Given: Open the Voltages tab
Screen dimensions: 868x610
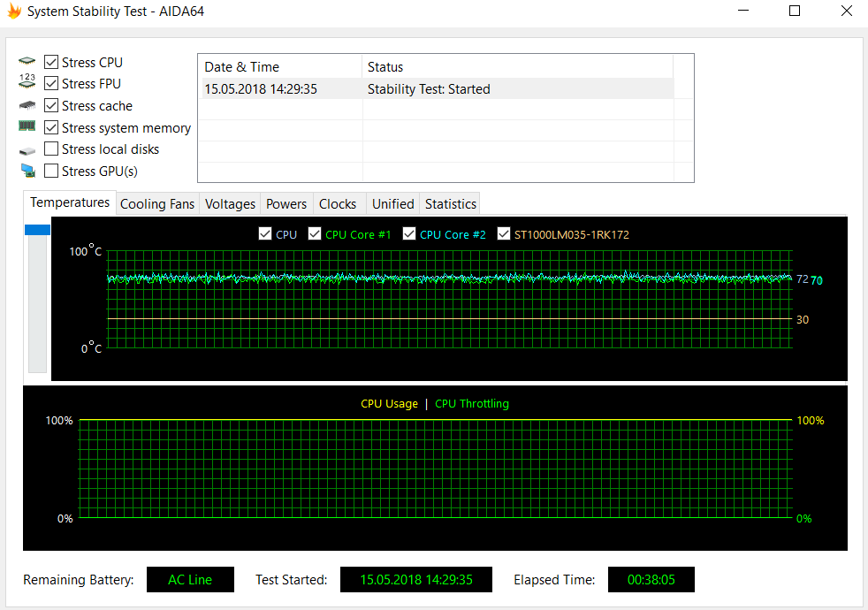Looking at the screenshot, I should point(230,204).
